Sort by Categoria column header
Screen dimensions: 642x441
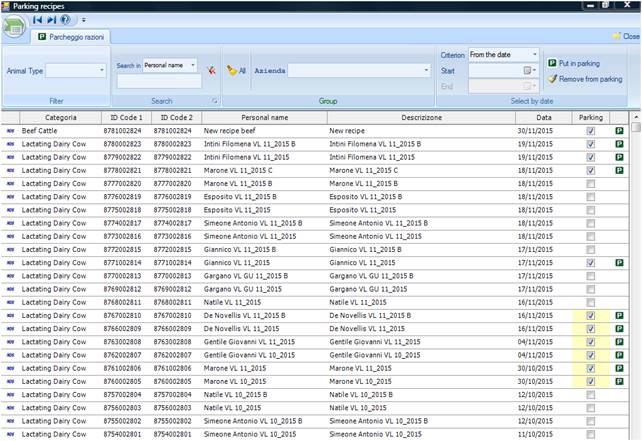click(61, 118)
